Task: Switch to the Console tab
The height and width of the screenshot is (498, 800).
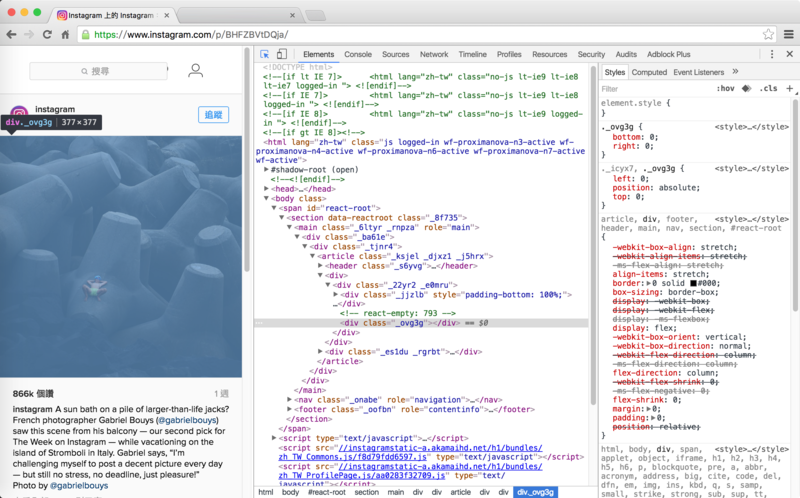Action: click(358, 54)
